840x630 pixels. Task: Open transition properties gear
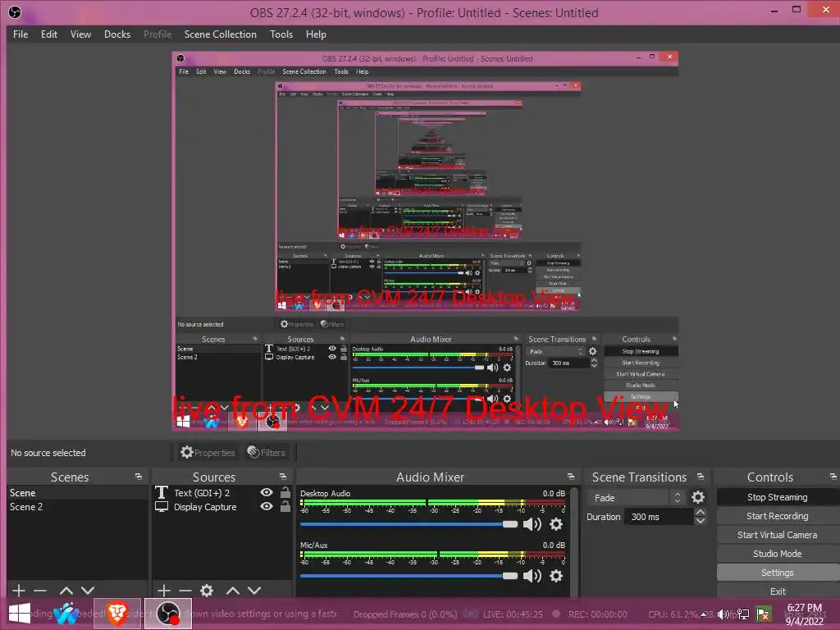click(698, 498)
